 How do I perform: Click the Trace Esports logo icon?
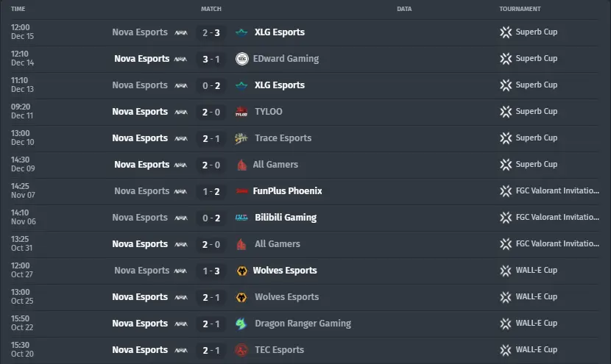(241, 138)
